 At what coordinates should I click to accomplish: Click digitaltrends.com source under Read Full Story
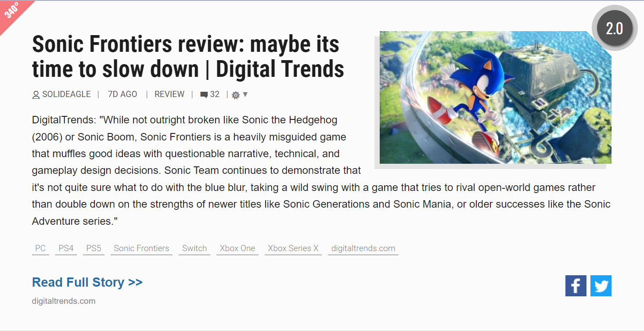[x=64, y=301]
